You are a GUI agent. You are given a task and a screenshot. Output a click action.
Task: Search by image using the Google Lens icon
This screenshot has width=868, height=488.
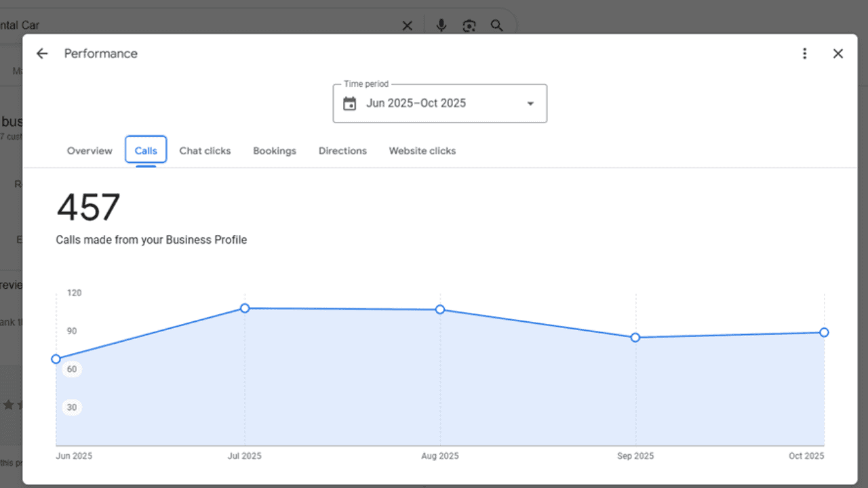[469, 25]
